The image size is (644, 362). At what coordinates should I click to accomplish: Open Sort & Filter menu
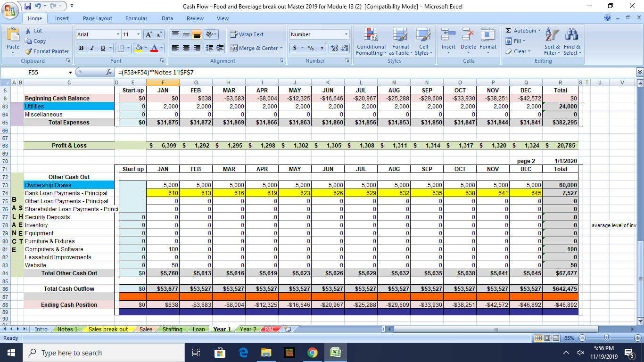552,41
